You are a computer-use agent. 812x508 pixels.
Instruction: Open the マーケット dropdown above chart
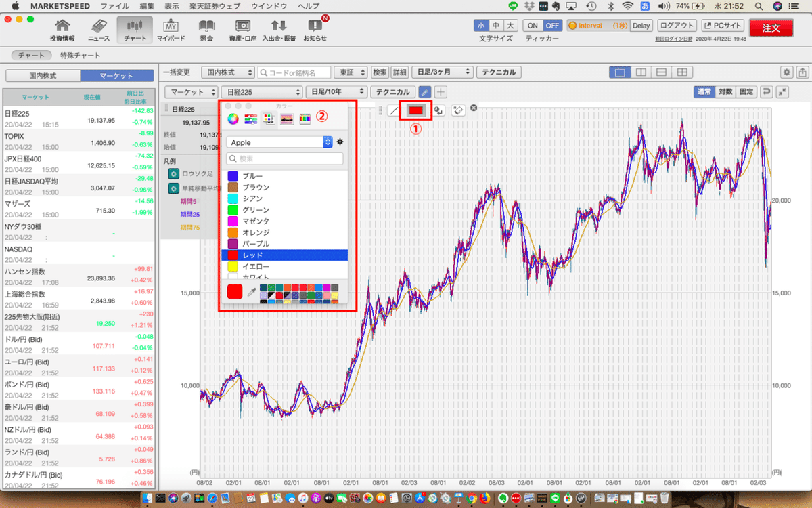pyautogui.click(x=192, y=91)
